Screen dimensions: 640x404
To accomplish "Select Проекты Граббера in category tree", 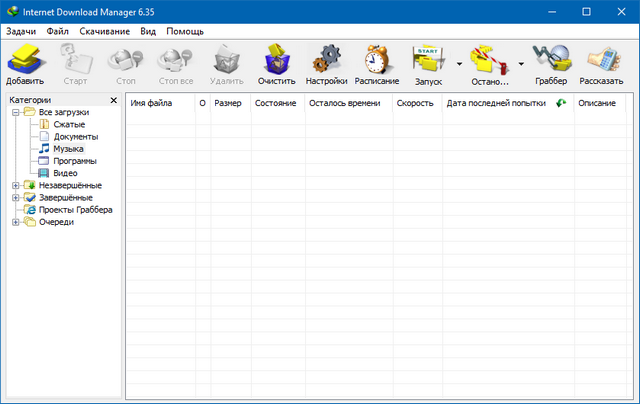I will 75,210.
